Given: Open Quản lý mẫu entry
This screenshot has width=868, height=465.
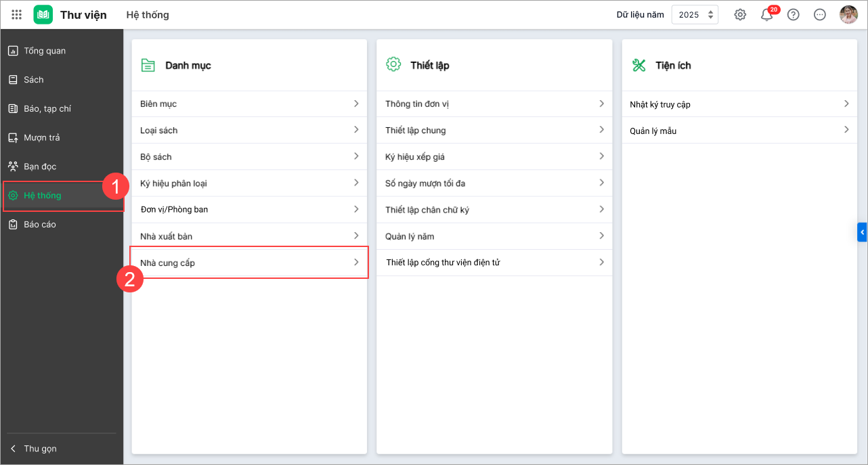Looking at the screenshot, I should pos(739,131).
